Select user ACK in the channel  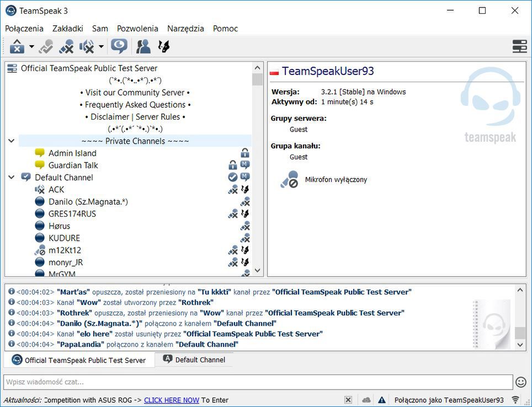(56, 190)
